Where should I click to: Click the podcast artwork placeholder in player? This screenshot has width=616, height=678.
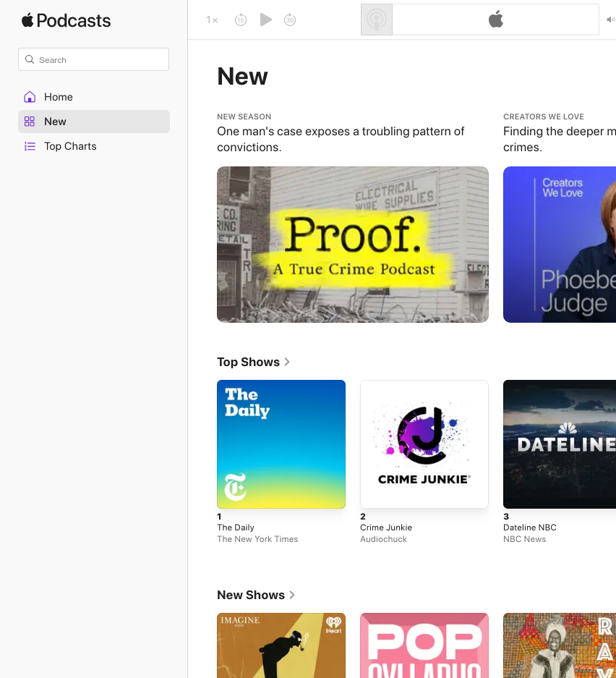(377, 20)
